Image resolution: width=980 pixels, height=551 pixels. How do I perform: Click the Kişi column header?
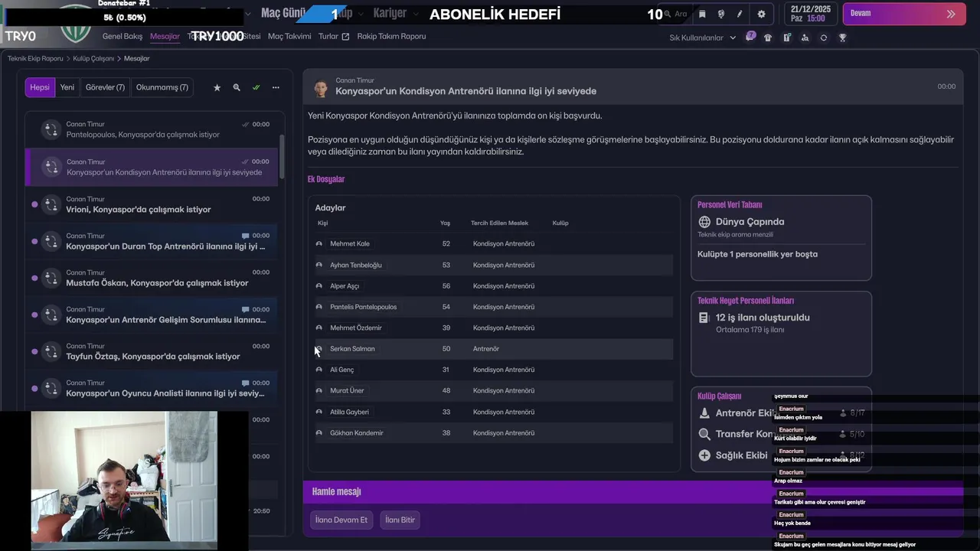pyautogui.click(x=322, y=223)
